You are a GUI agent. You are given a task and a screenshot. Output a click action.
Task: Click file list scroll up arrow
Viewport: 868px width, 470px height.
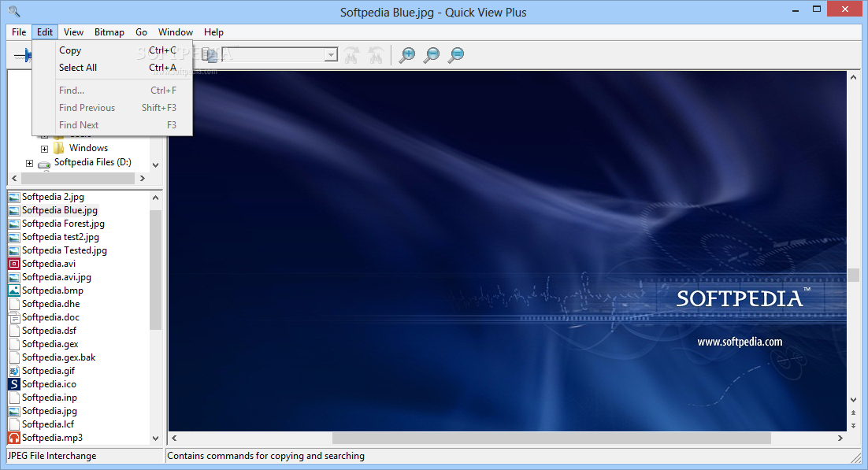point(155,198)
